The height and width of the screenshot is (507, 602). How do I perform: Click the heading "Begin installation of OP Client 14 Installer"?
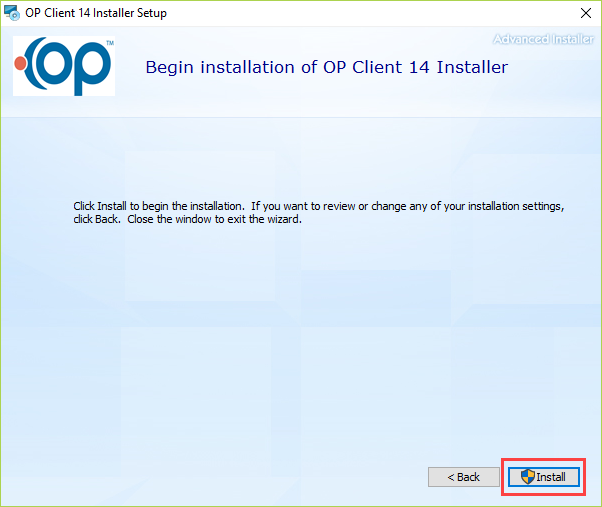point(327,67)
